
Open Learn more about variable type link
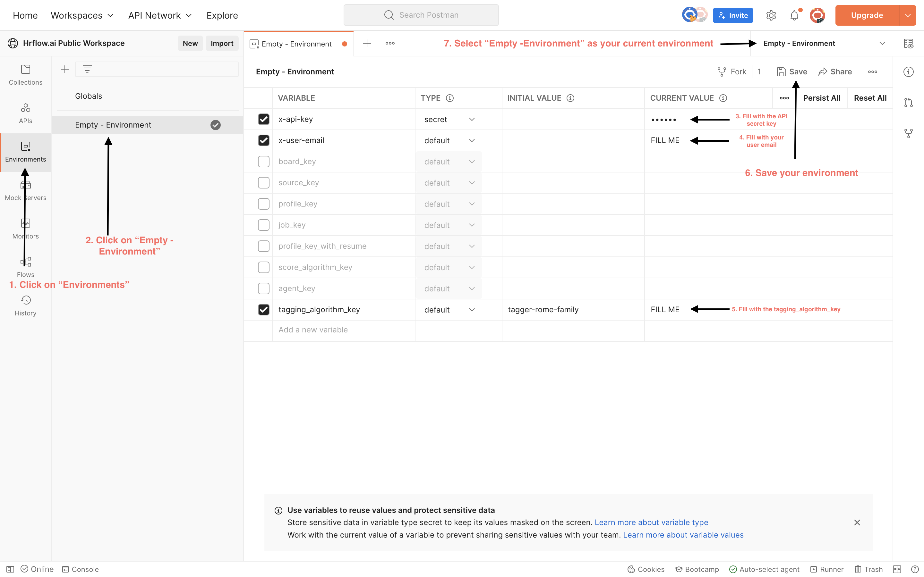click(x=651, y=522)
